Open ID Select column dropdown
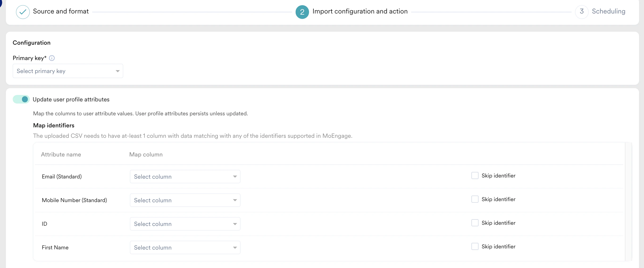644x268 pixels. pos(185,224)
